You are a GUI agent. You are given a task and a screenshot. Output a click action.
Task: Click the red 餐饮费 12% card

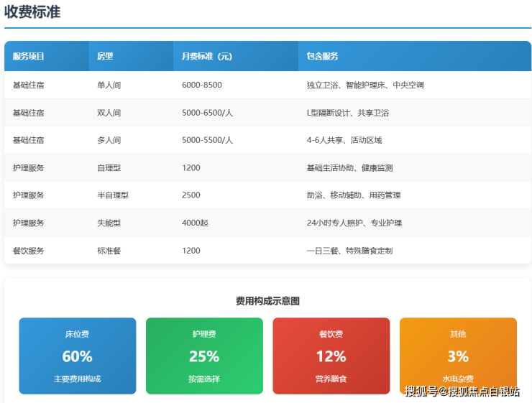[331, 356]
